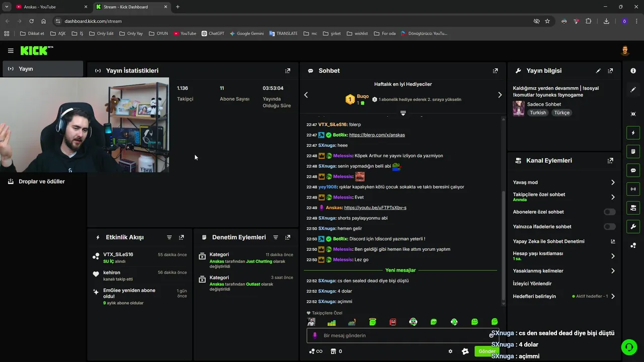Open the youtu.be link posted by Anskas

click(x=375, y=208)
